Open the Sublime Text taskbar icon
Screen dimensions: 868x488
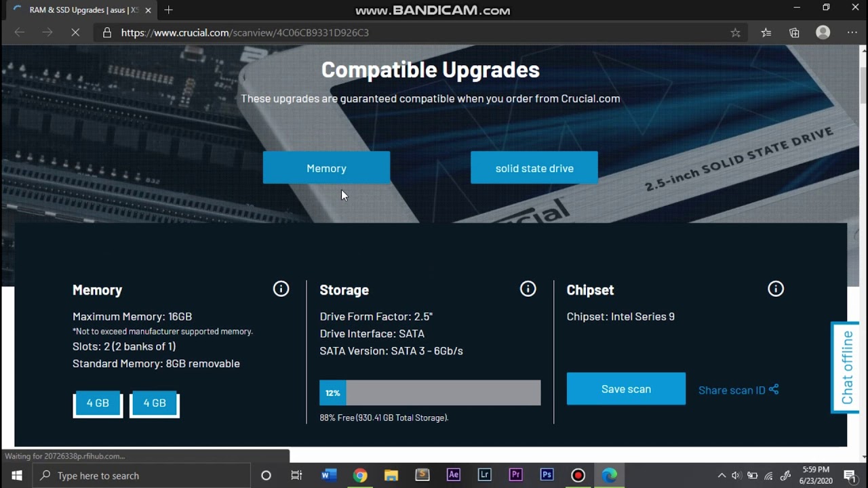tap(422, 475)
